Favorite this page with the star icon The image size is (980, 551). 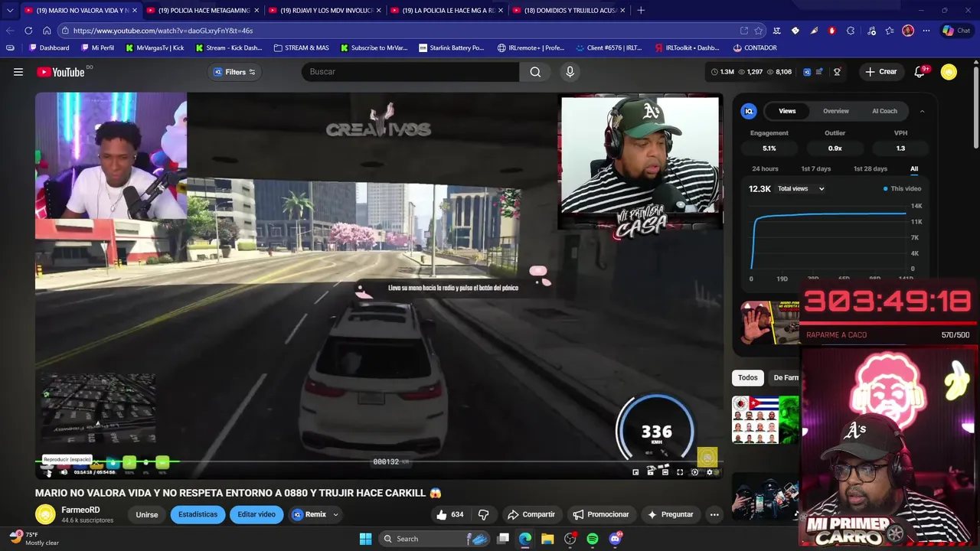point(759,31)
